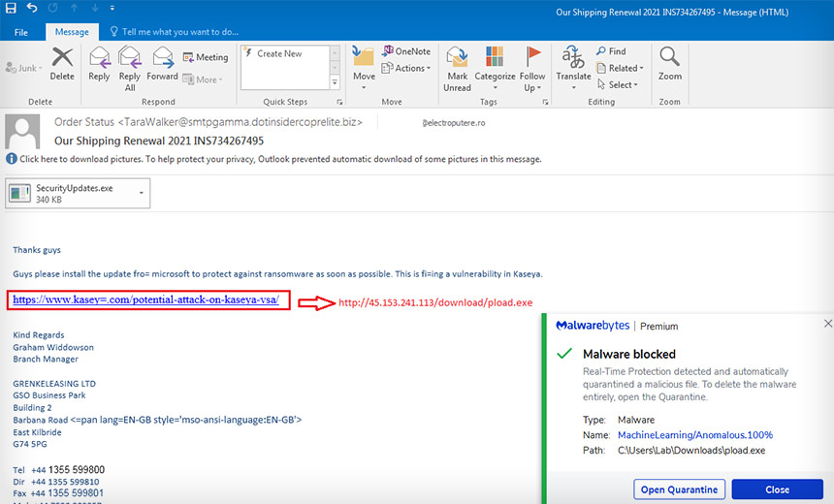Click the East Kilbride address line
Viewport: 834px width, 504px height.
[37, 432]
